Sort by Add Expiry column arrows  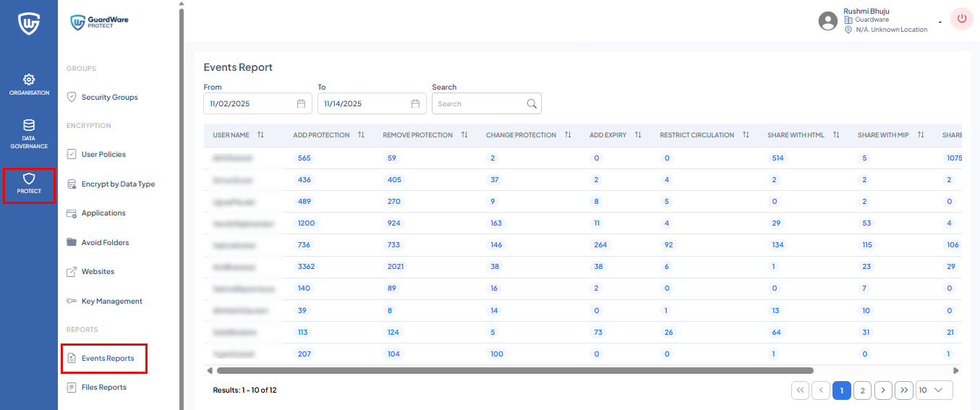tap(638, 135)
